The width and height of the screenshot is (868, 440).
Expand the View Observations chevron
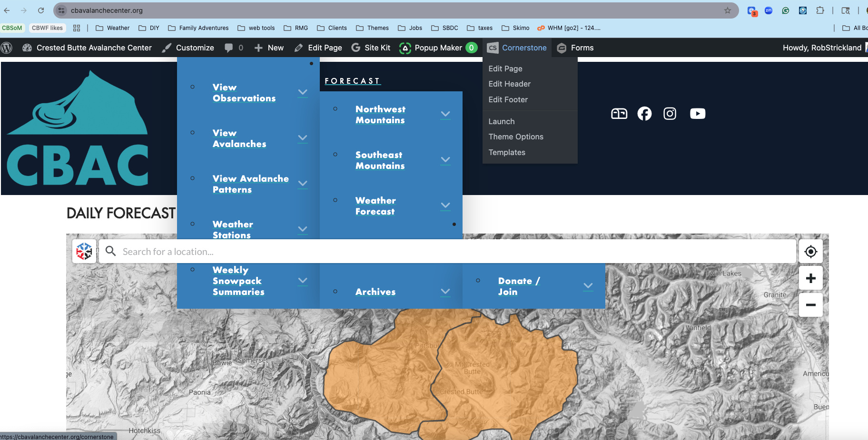click(x=302, y=92)
